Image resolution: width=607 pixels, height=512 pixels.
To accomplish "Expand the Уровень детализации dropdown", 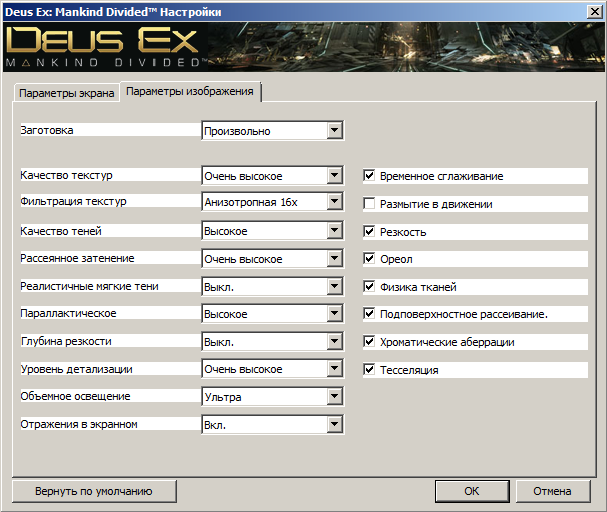I will (273, 368).
